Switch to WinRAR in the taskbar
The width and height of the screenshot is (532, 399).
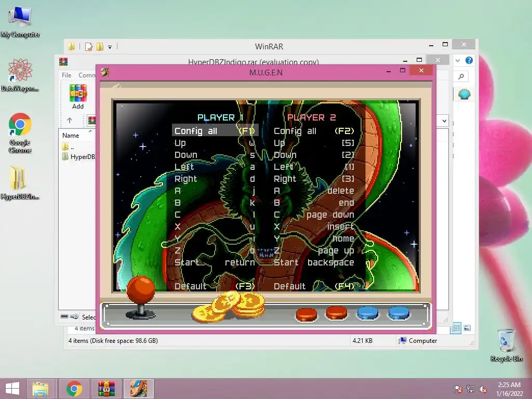106,389
